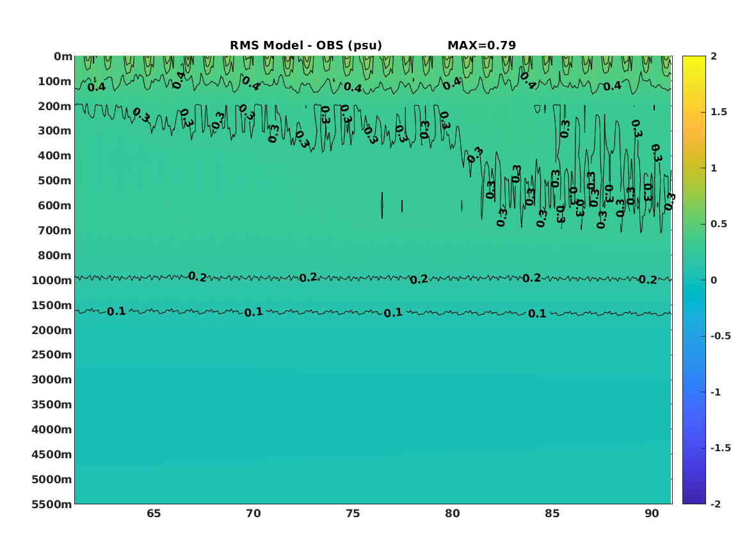
Task: Click the colorbar tick label '-1'
Action: 716,392
